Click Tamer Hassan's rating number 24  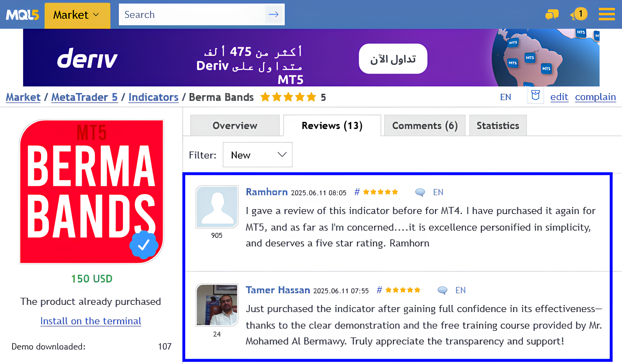point(217,334)
